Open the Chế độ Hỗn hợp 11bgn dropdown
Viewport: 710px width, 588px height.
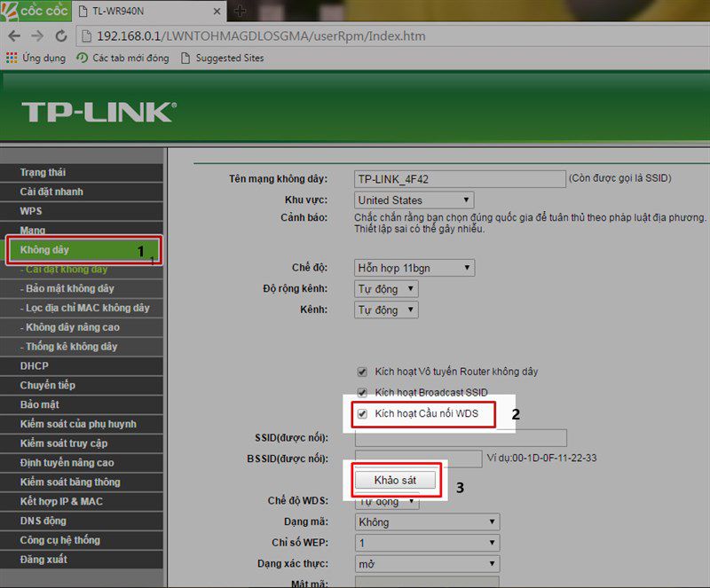[414, 268]
